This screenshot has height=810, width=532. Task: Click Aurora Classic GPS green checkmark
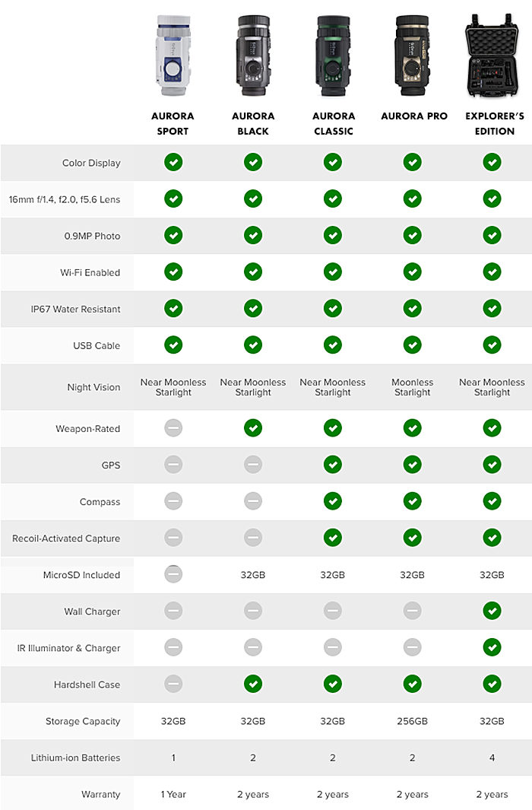click(x=333, y=465)
